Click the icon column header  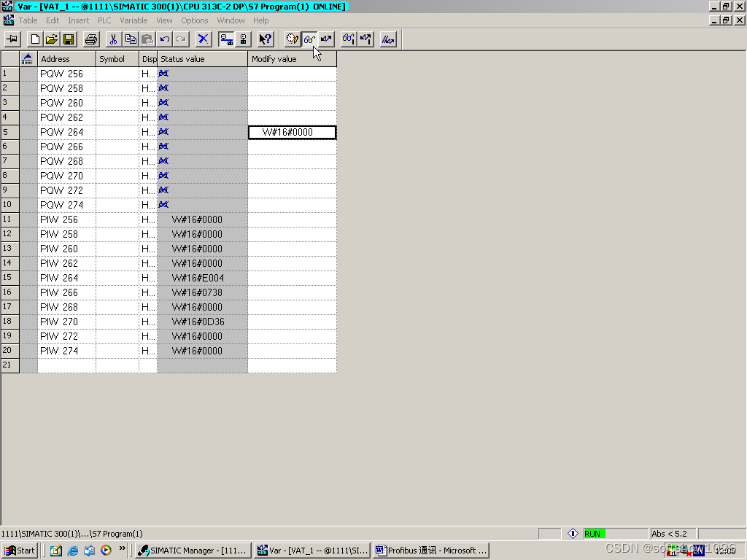coord(28,59)
